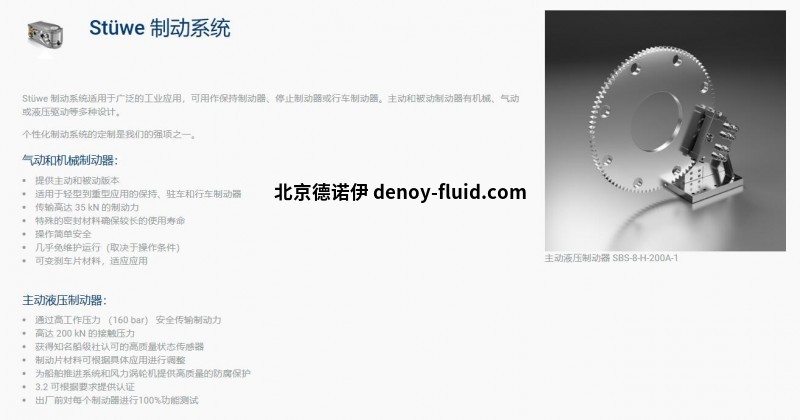Click the bullet 传输高达 35 kN 的制动力
The image size is (800, 420).
click(87, 207)
